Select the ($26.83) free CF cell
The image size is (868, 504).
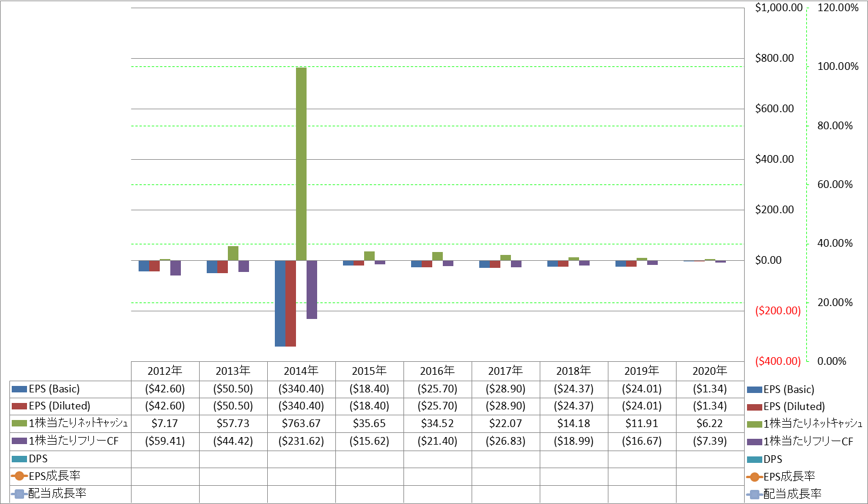506,441
